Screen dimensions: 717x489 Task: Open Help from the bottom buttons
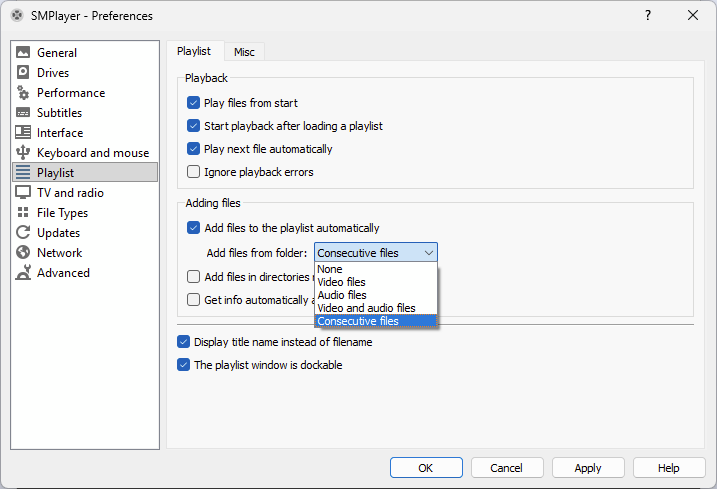pos(669,468)
